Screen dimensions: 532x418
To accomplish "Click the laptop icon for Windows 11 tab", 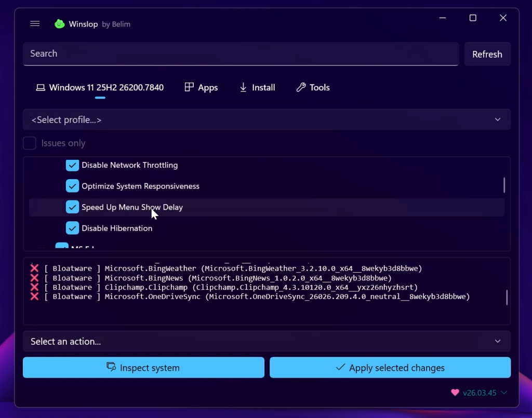I will 40,88.
